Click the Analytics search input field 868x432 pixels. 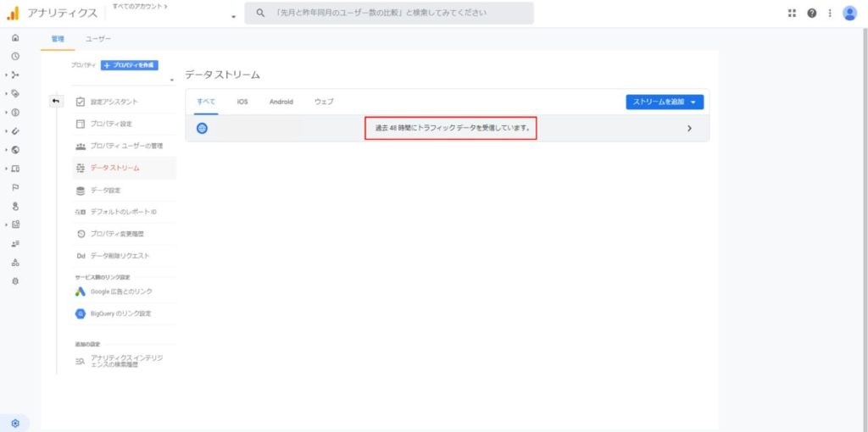pyautogui.click(x=390, y=14)
